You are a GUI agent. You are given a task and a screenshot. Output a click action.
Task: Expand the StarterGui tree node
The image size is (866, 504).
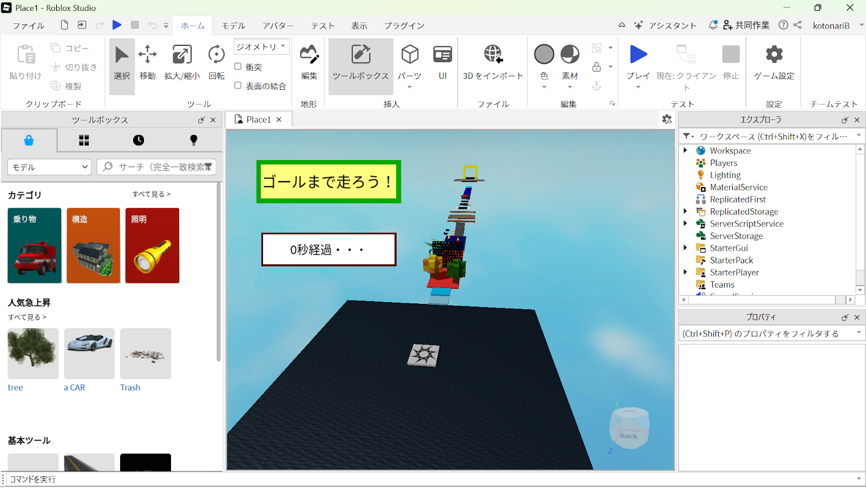pyautogui.click(x=685, y=248)
